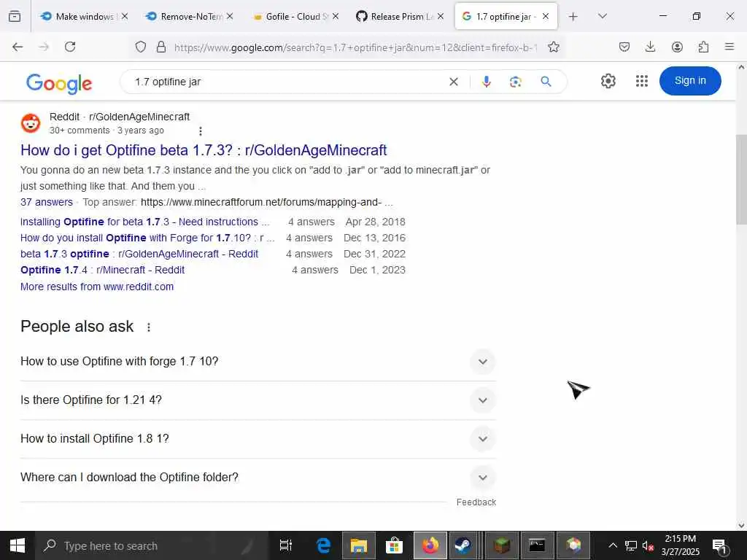Launch Microsoft Edge from taskbar

click(323, 545)
